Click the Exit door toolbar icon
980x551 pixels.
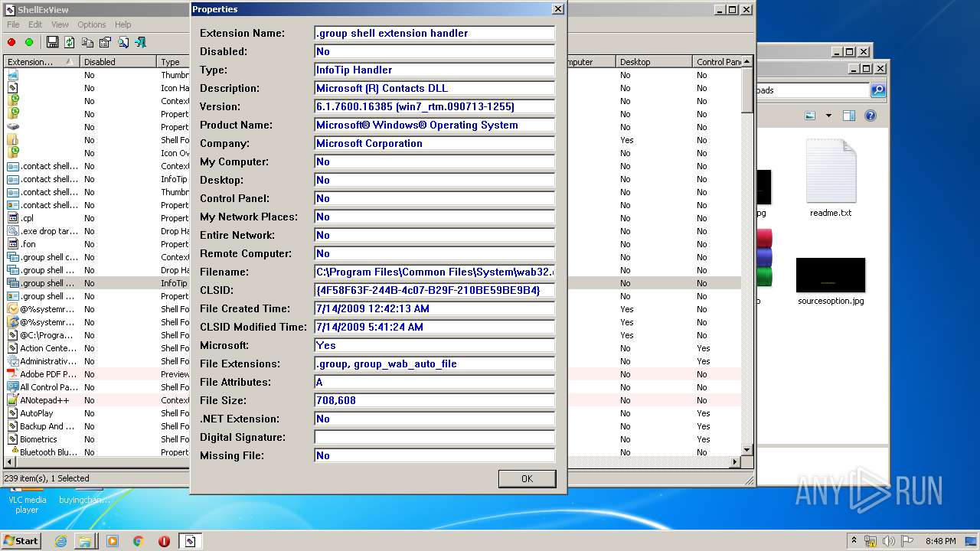point(140,42)
